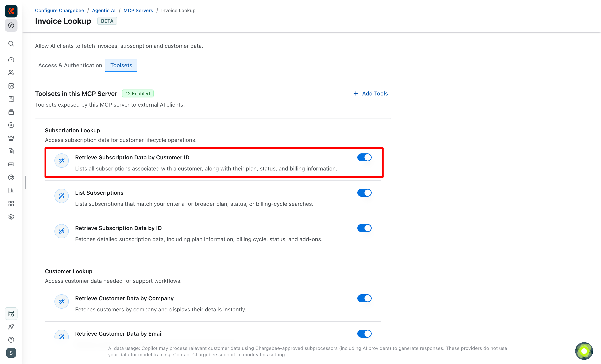Open MCP Servers breadcrumb link

138,11
